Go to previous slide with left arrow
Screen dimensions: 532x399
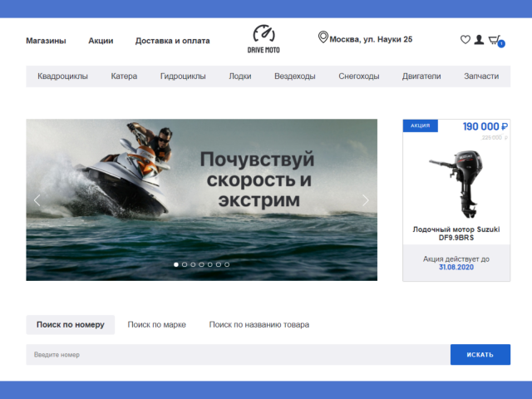pyautogui.click(x=37, y=200)
